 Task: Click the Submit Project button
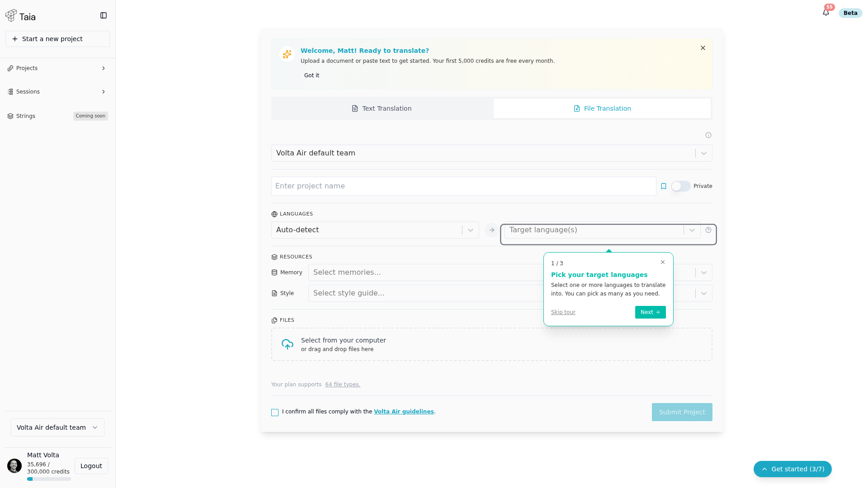[682, 412]
